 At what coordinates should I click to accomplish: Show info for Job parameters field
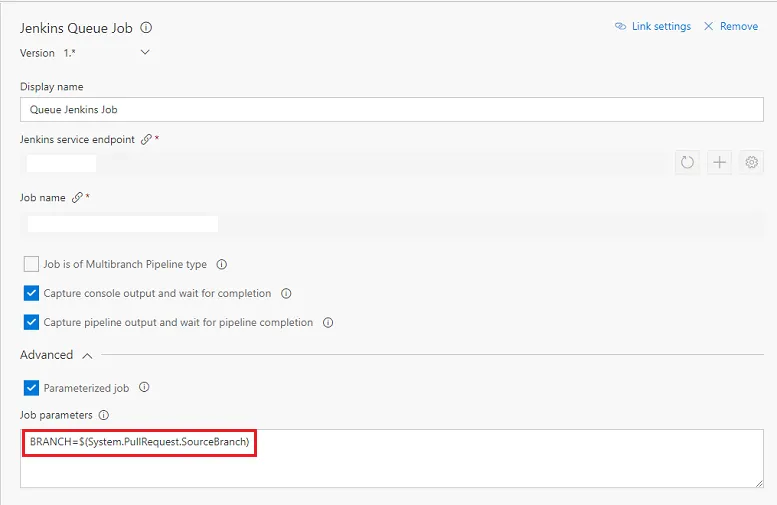104,415
